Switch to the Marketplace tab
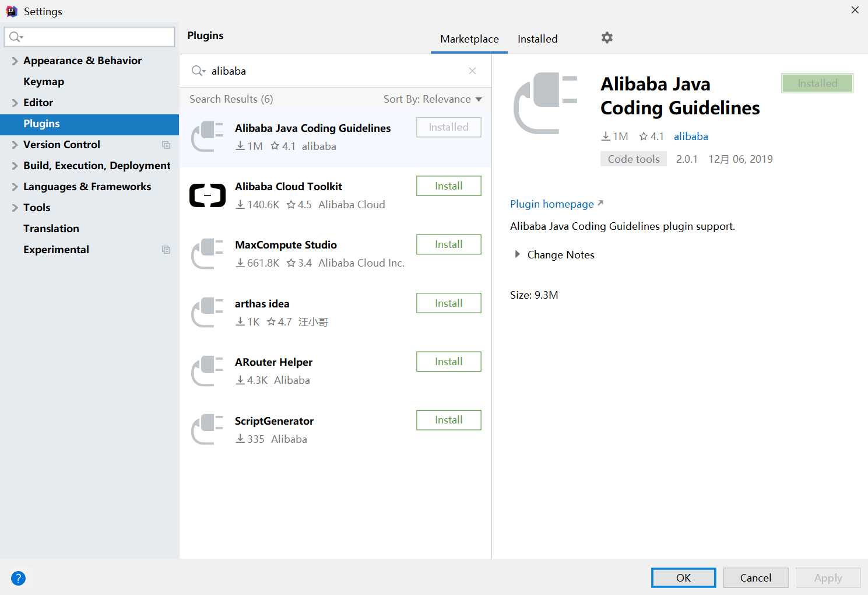 pos(469,39)
